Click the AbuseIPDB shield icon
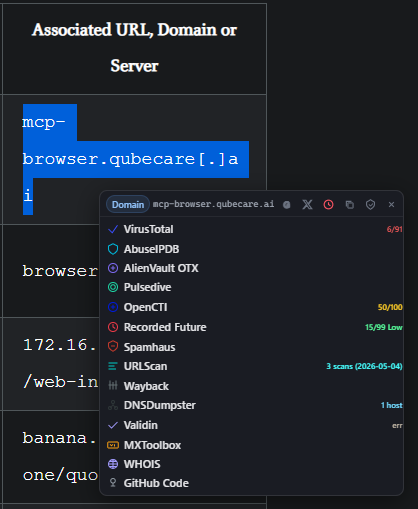 coord(113,249)
